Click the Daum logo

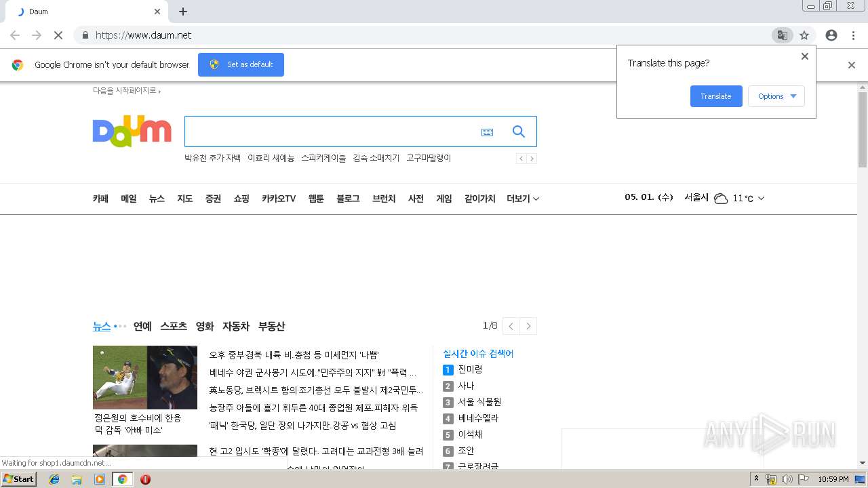tap(132, 131)
